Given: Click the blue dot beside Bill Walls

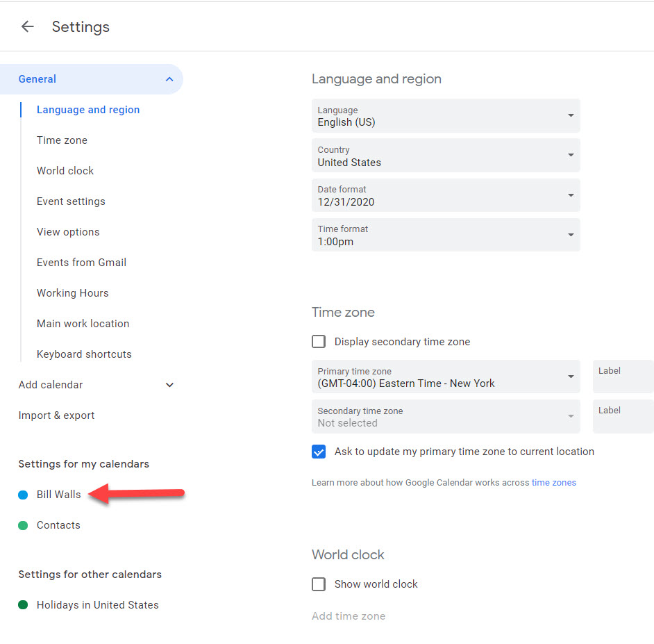Looking at the screenshot, I should [23, 494].
